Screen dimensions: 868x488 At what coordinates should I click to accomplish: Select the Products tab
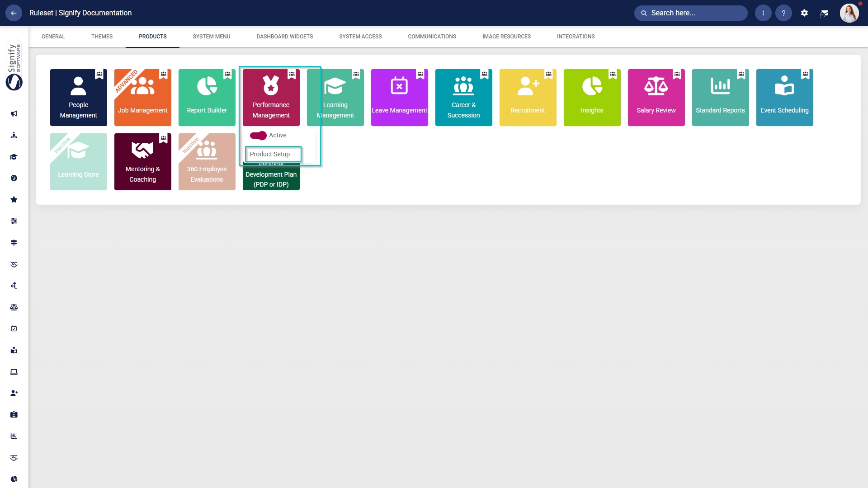(x=153, y=37)
